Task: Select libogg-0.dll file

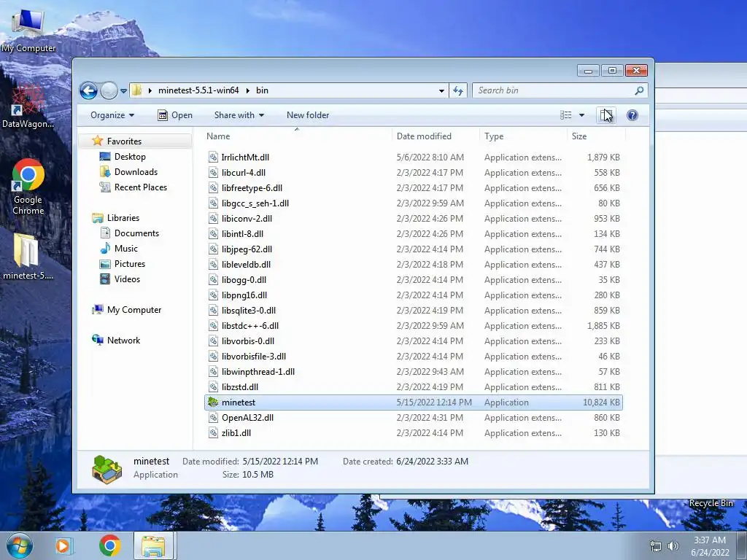Action: point(244,279)
